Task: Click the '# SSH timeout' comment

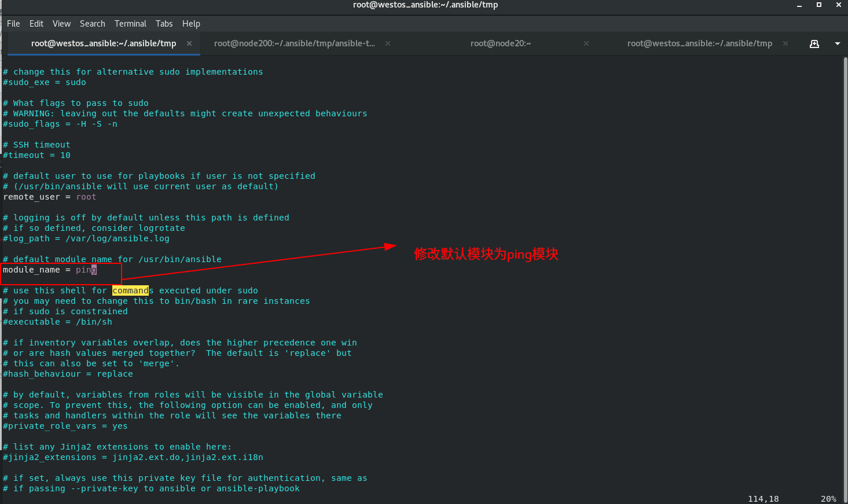Action: (x=36, y=145)
